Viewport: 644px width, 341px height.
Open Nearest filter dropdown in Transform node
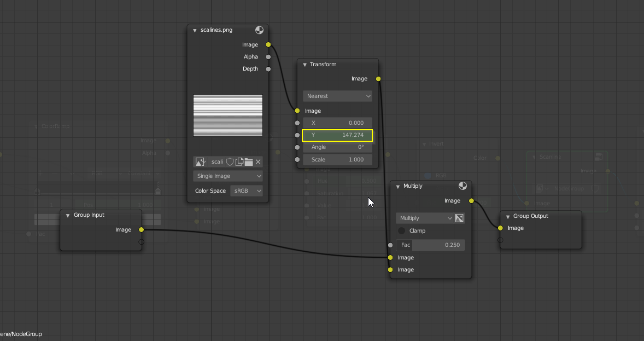click(x=338, y=96)
